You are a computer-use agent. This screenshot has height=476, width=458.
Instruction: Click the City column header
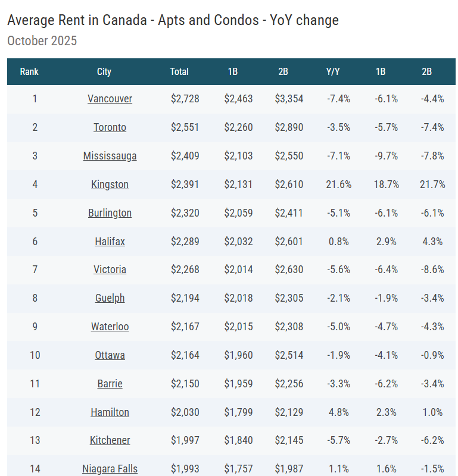coord(104,71)
